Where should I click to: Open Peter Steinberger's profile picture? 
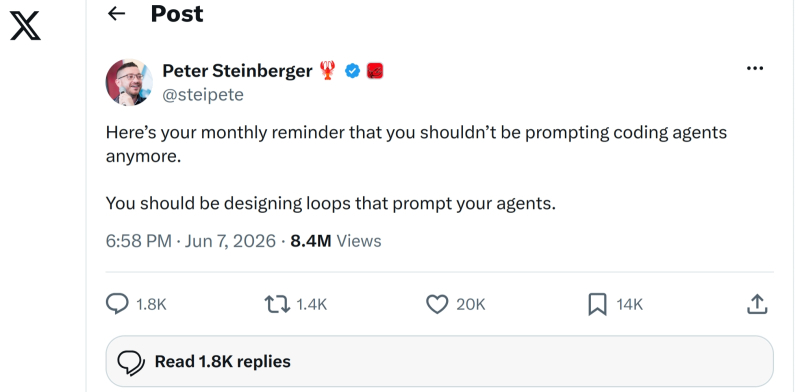(x=129, y=82)
